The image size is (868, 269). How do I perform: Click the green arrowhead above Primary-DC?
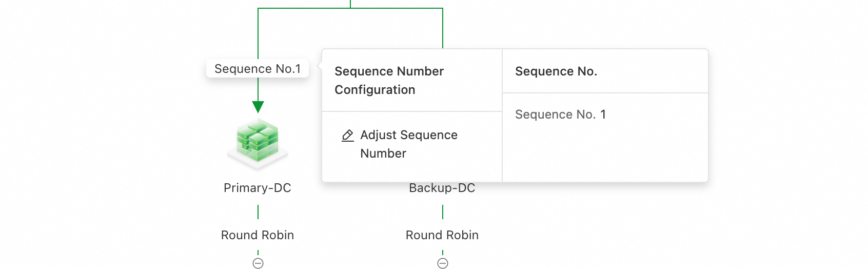pyautogui.click(x=258, y=106)
